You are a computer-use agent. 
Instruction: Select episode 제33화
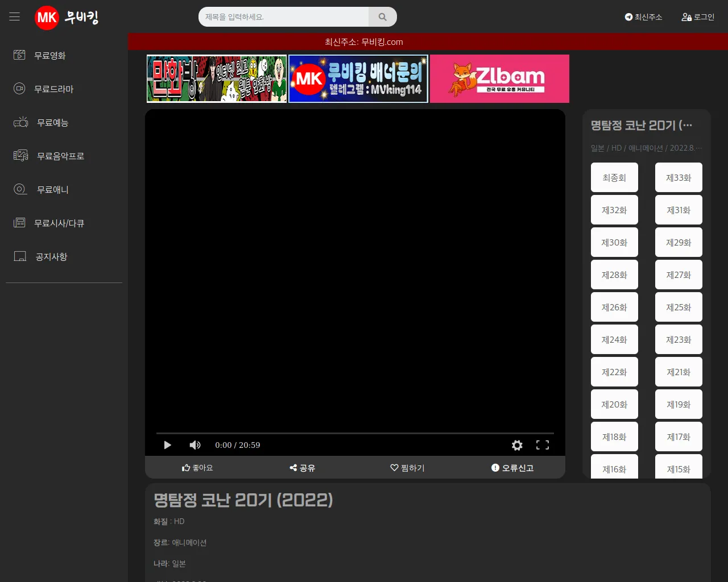[679, 178]
